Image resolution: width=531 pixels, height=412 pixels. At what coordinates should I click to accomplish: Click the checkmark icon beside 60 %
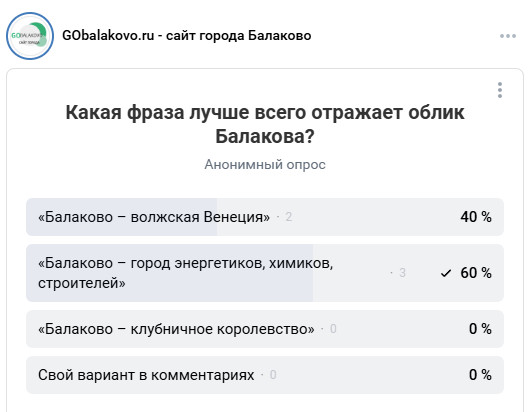pos(446,273)
